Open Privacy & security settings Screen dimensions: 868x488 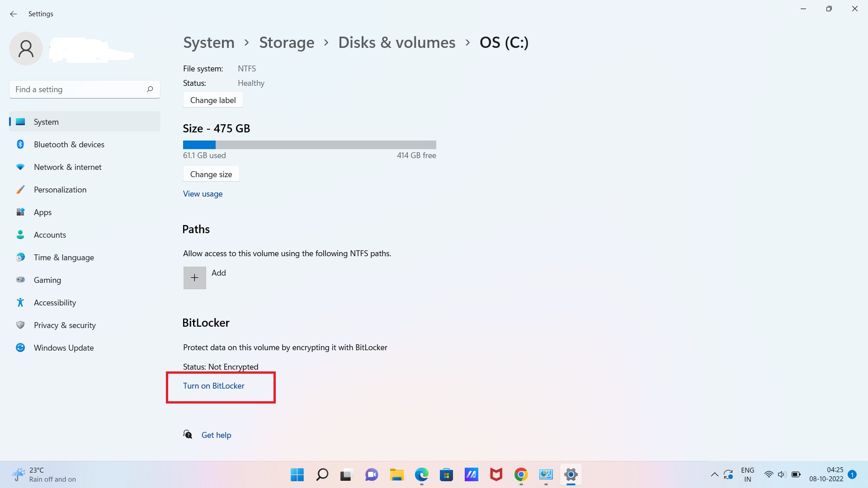pos(64,325)
